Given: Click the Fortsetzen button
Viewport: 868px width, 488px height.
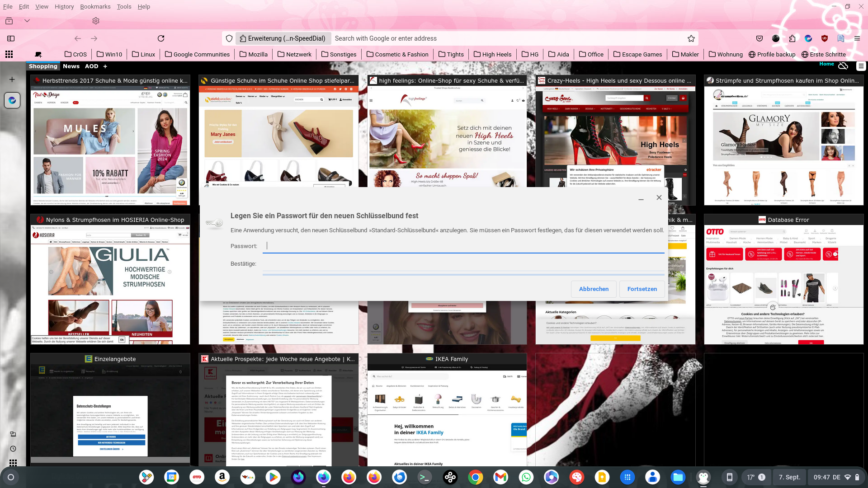Looking at the screenshot, I should [642, 289].
